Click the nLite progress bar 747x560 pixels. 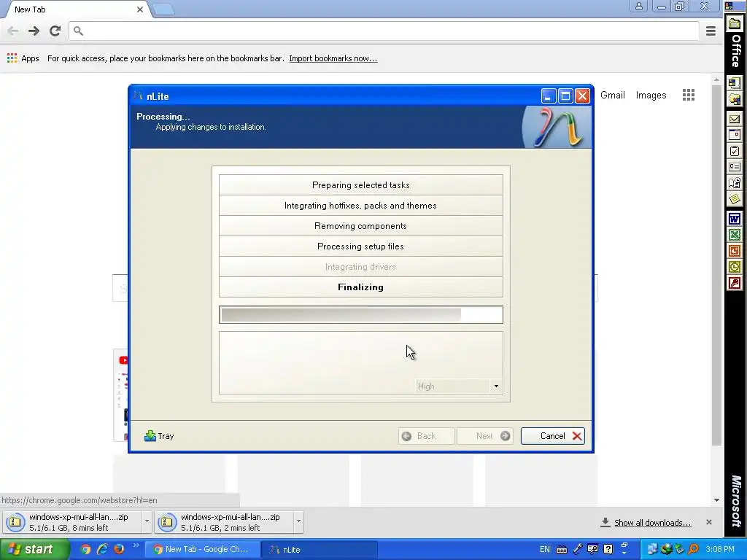coord(360,314)
